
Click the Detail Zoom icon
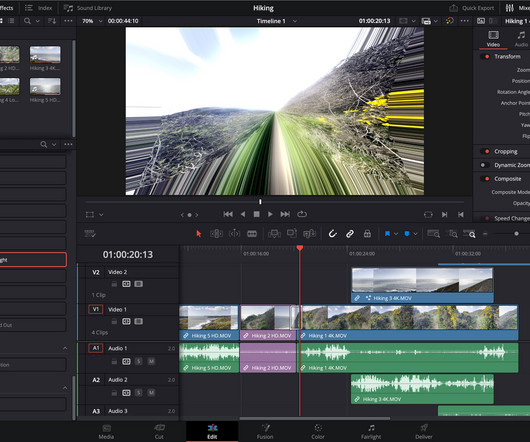click(452, 234)
